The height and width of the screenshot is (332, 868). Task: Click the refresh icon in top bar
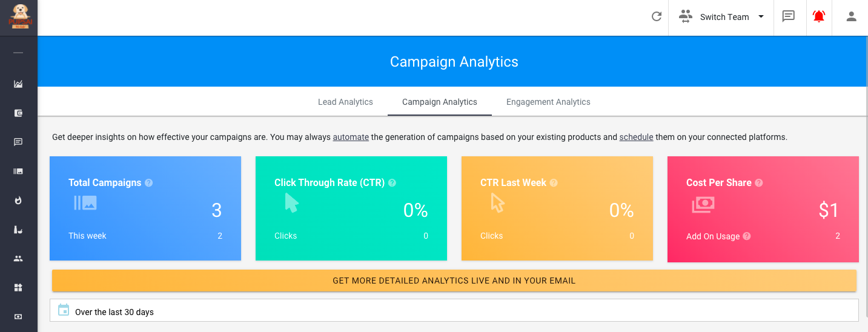(x=656, y=17)
